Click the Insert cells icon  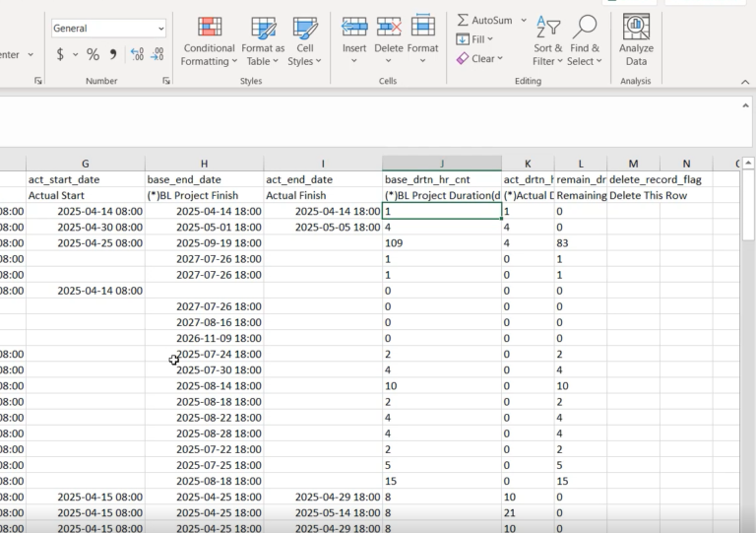point(354,27)
